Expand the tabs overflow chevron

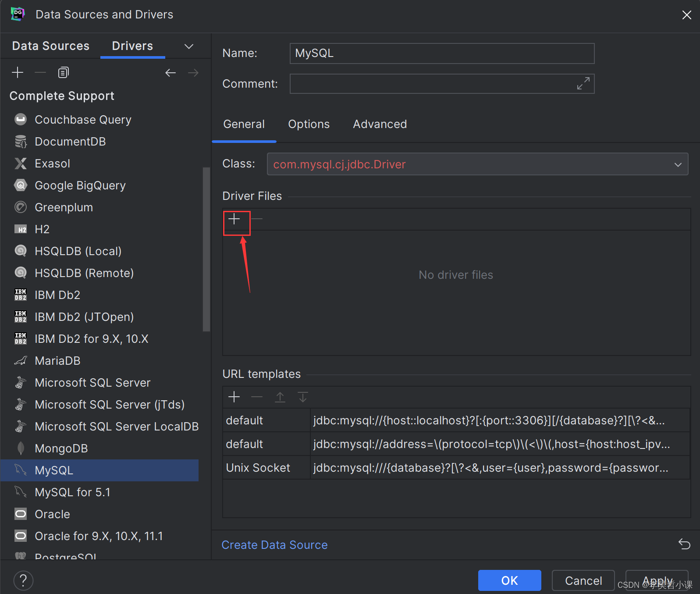point(189,46)
